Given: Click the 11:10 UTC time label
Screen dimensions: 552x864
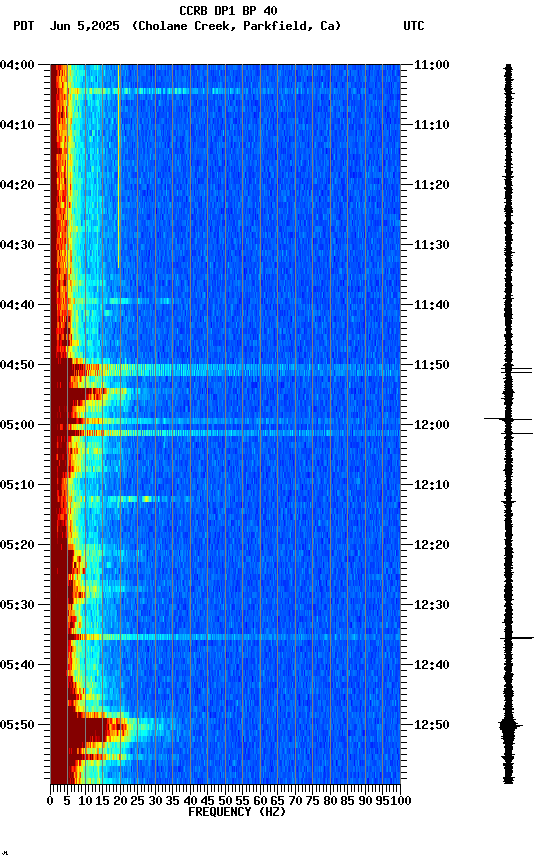Looking at the screenshot, I should (x=432, y=125).
